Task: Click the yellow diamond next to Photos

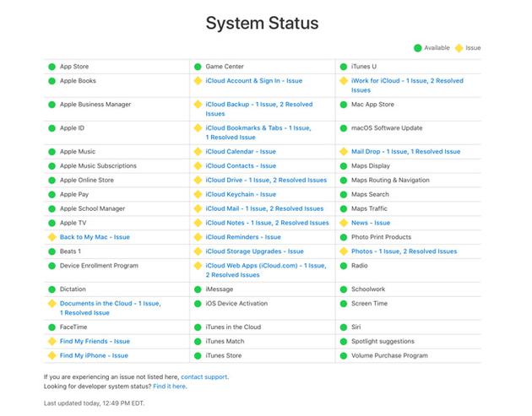Action: point(344,251)
